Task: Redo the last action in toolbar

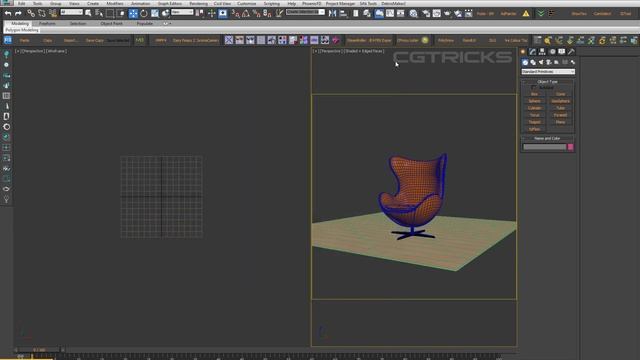Action: pyautogui.click(x=18, y=13)
